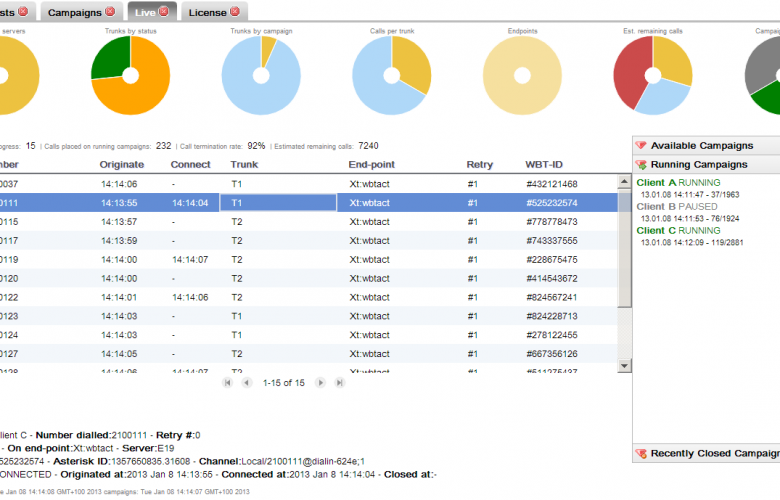Select the row with WBT-ID #667356126

coord(308,354)
